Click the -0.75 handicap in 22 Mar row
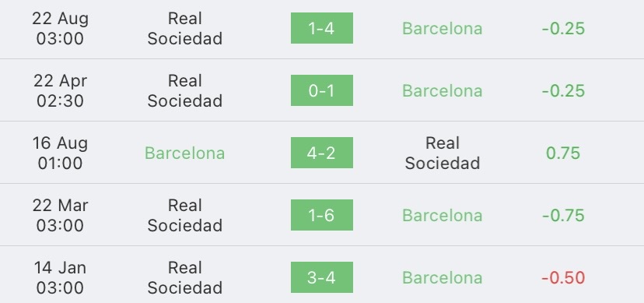The height and width of the screenshot is (303, 644). (x=563, y=216)
